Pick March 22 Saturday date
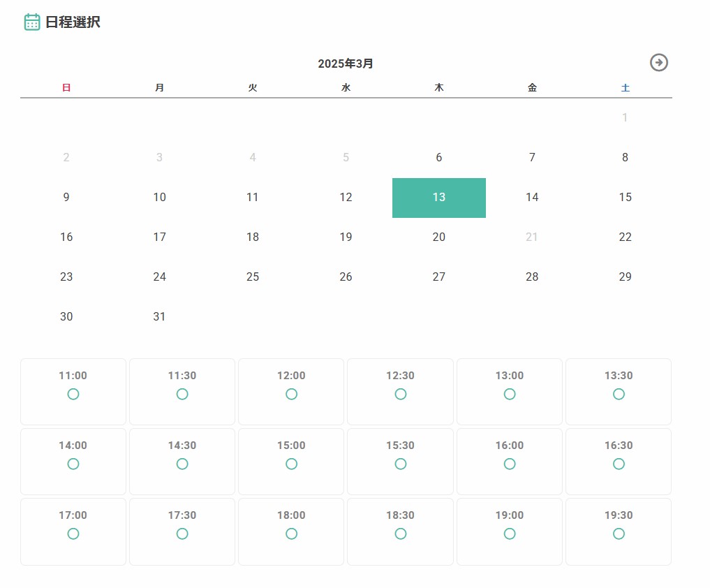 625,237
